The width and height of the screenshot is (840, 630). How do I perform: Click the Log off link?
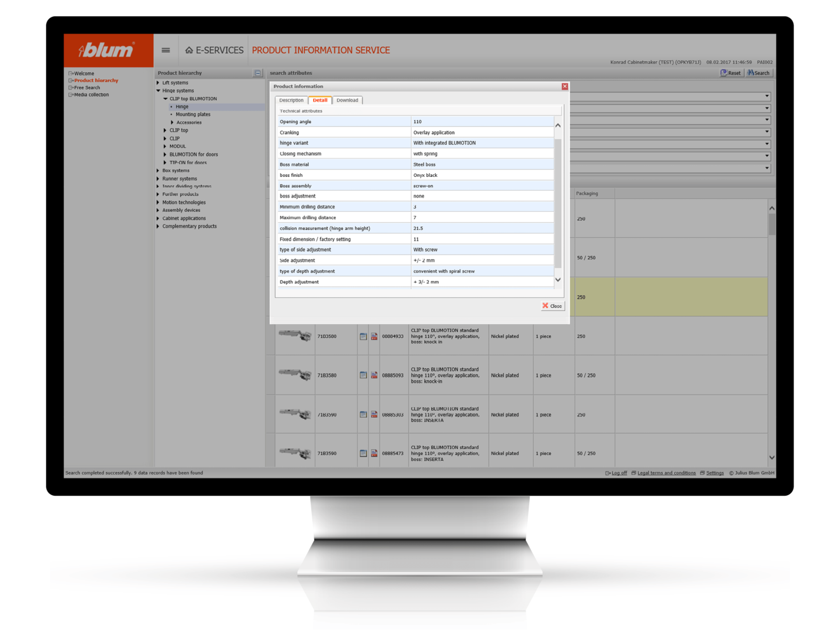[x=619, y=473]
